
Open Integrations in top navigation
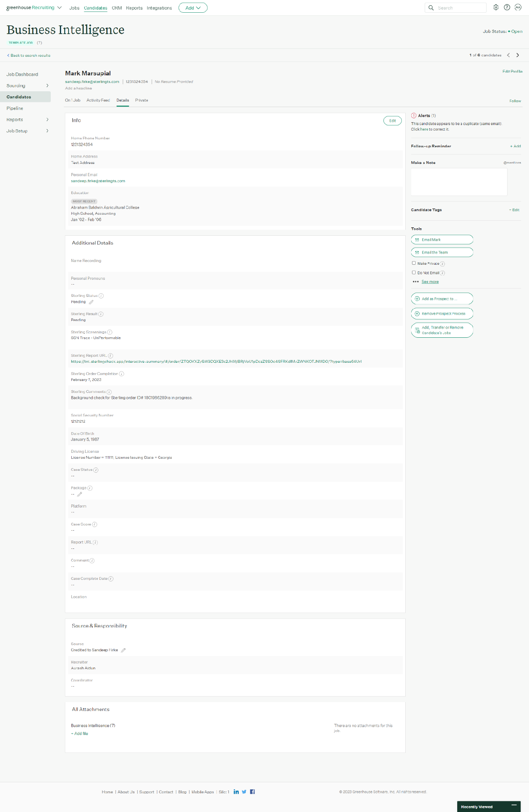[159, 8]
